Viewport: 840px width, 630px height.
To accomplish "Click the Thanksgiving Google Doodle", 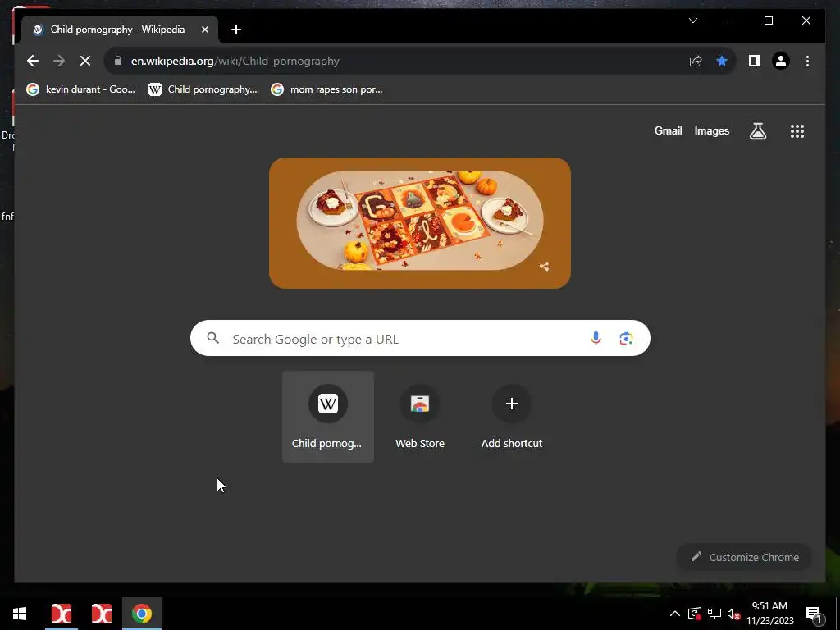I will tap(420, 223).
